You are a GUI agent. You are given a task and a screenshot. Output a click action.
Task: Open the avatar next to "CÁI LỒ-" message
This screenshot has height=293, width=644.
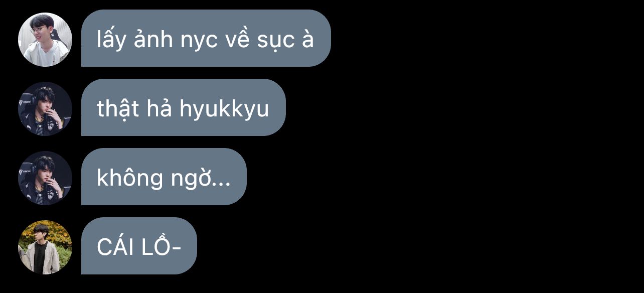click(x=45, y=247)
